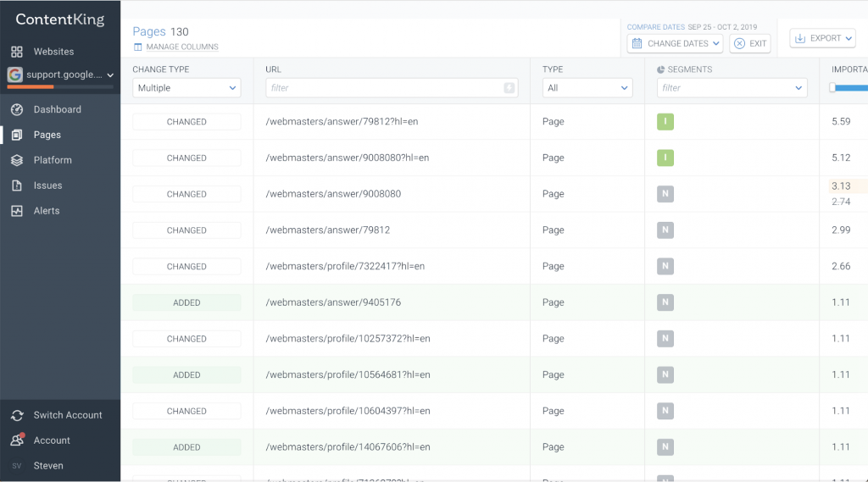Click the CHANGED tag for /webmasters/answer/79812?hl=en
868x482 pixels.
(186, 122)
